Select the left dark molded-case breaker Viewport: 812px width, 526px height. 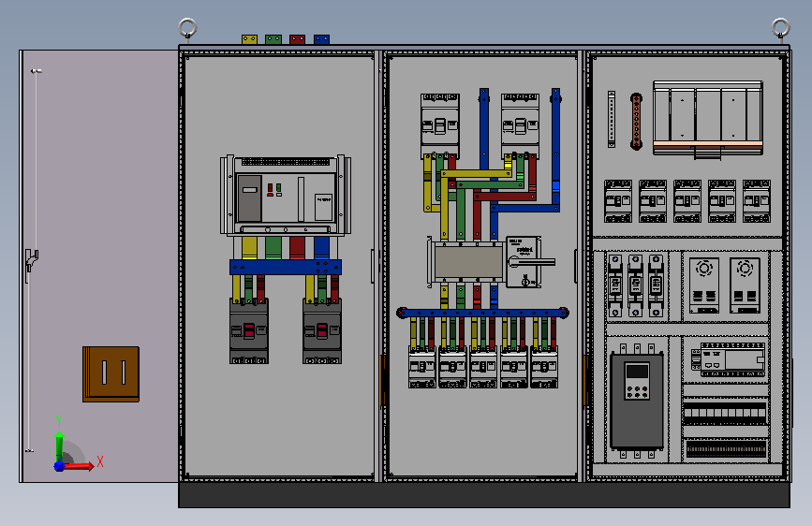pos(249,331)
